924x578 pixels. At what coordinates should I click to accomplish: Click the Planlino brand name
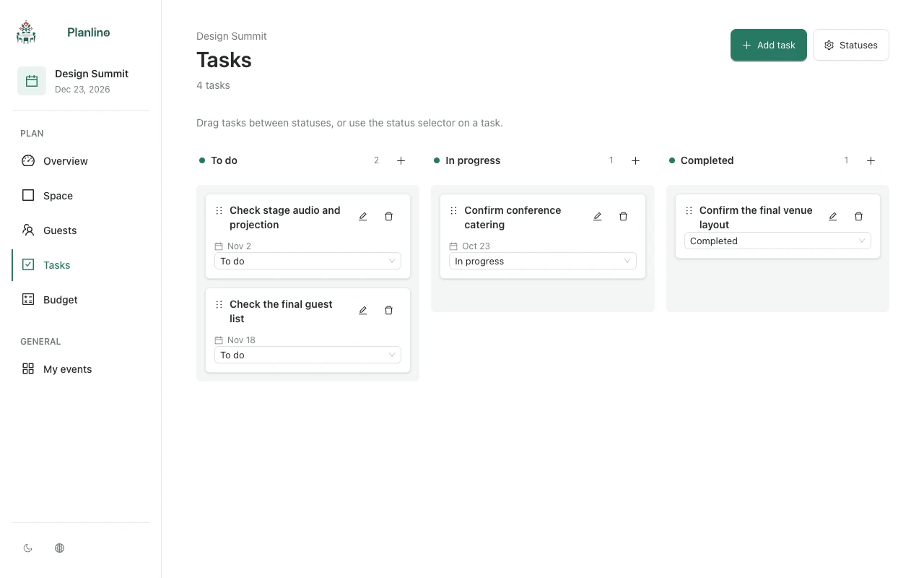click(89, 33)
